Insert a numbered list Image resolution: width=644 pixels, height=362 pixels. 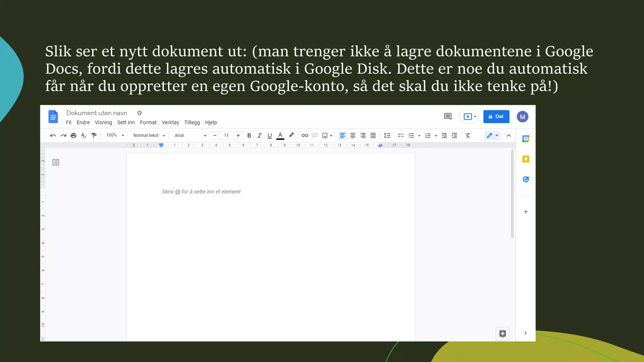click(x=428, y=135)
